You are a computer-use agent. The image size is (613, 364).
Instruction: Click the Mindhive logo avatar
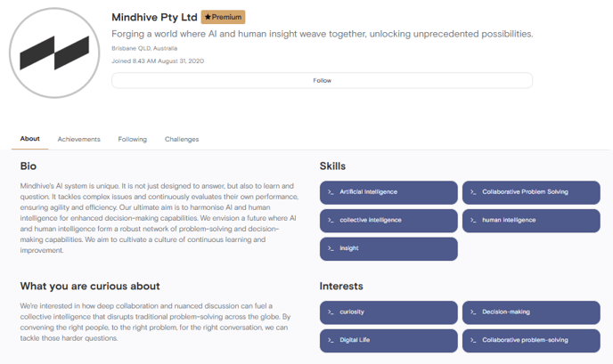point(54,53)
